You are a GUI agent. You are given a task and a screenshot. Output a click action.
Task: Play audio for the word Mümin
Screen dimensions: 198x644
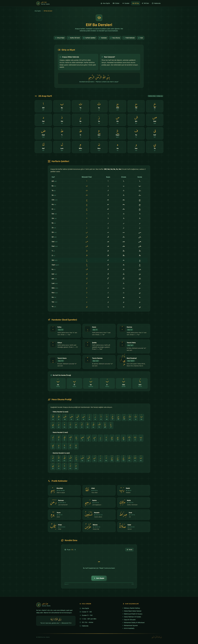pos(94,527)
